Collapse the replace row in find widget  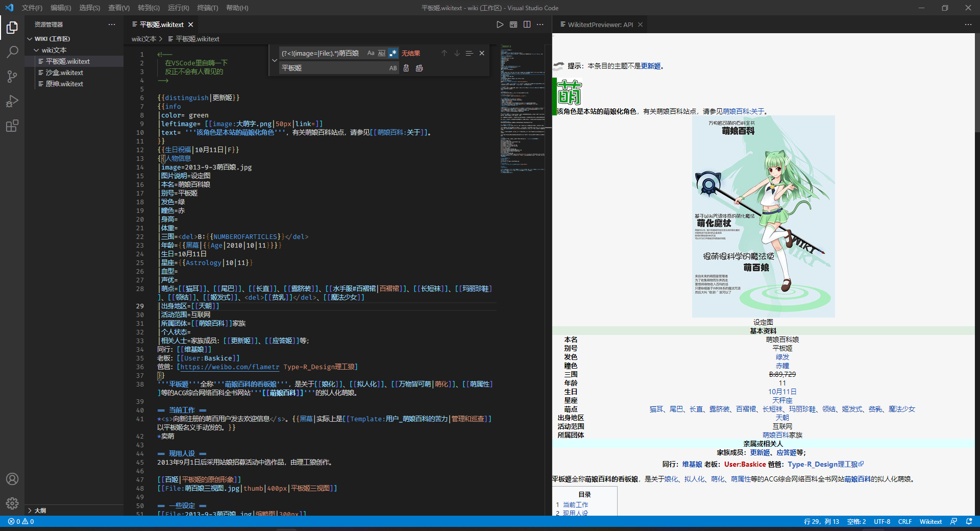click(274, 60)
